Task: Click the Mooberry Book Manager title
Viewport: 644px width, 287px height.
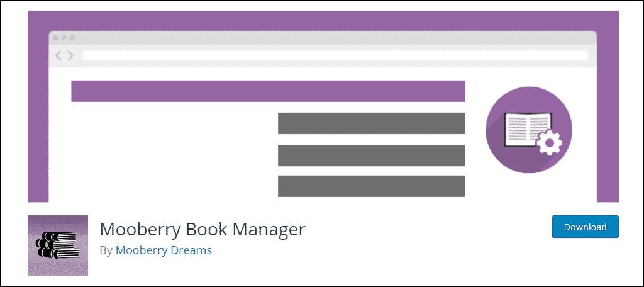Action: pos(203,230)
